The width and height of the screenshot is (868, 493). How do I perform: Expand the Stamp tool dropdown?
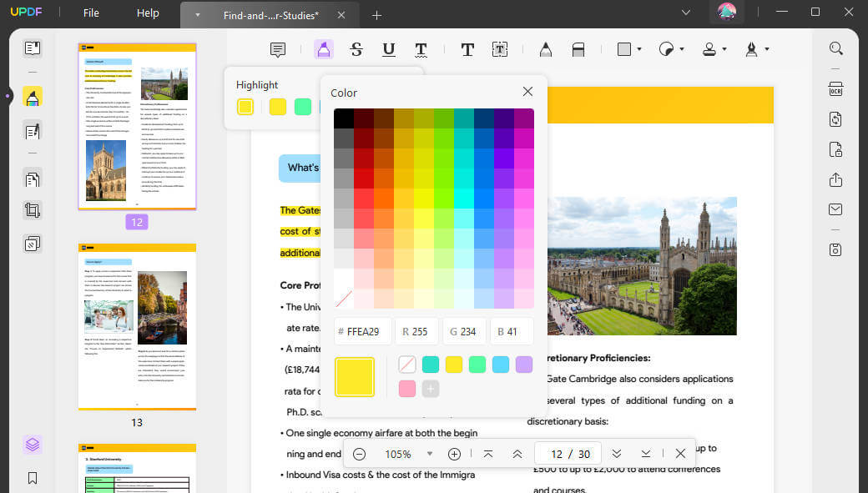723,49
